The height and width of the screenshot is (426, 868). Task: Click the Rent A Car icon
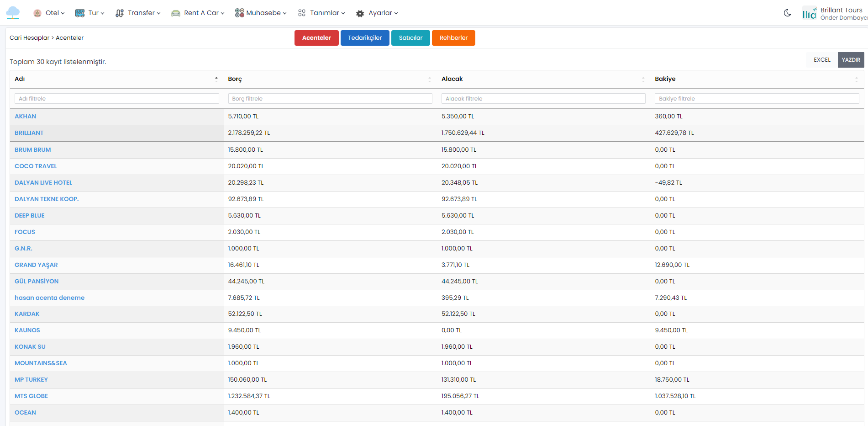(176, 13)
